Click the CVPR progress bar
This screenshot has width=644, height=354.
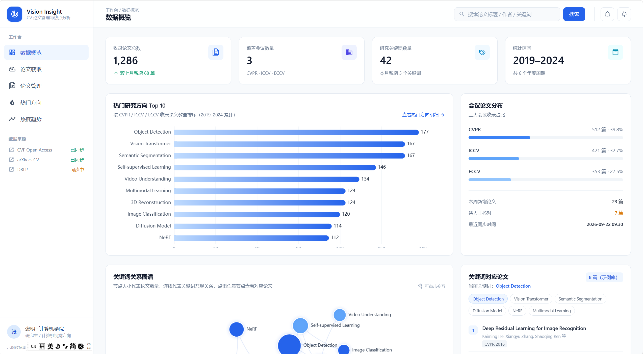click(545, 138)
